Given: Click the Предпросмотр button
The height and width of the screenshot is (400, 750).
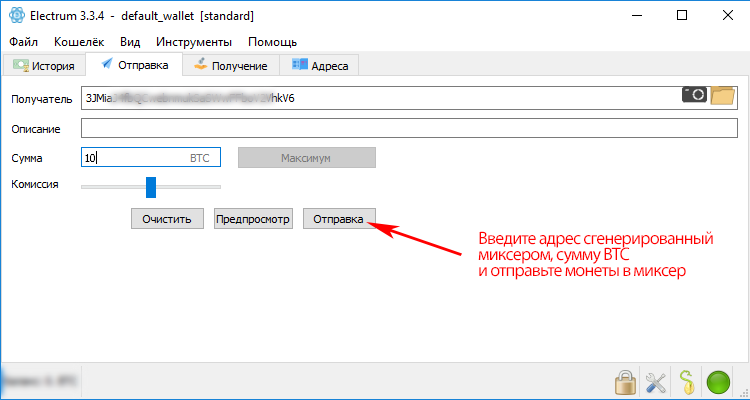Looking at the screenshot, I should click(x=254, y=219).
